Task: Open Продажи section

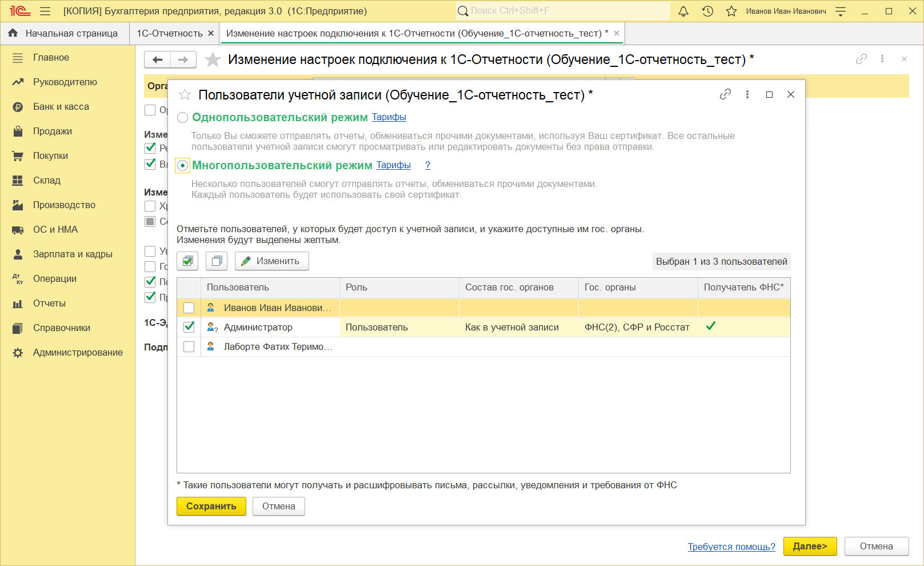Action: [53, 131]
